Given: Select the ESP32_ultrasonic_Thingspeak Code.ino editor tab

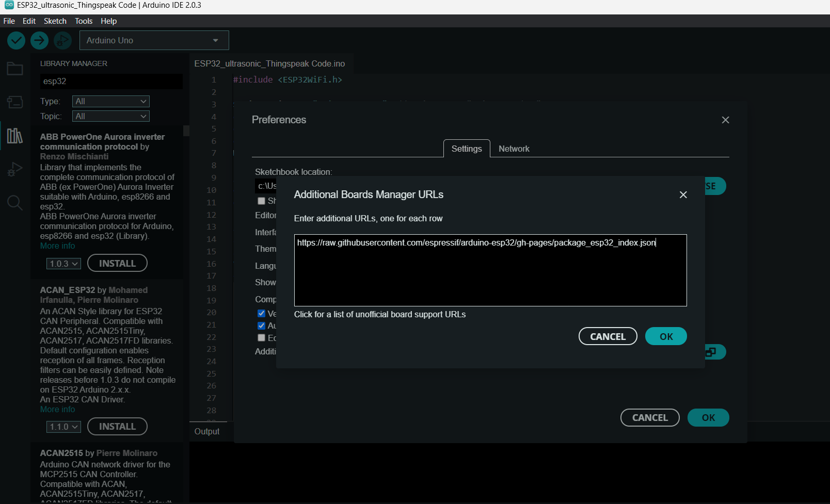Looking at the screenshot, I should (269, 63).
